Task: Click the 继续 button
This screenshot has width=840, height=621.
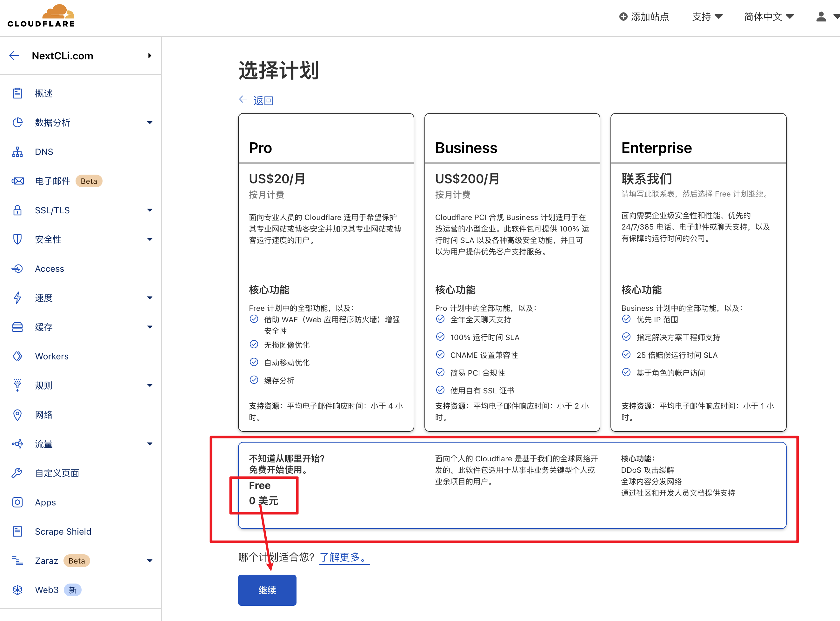Action: [267, 590]
